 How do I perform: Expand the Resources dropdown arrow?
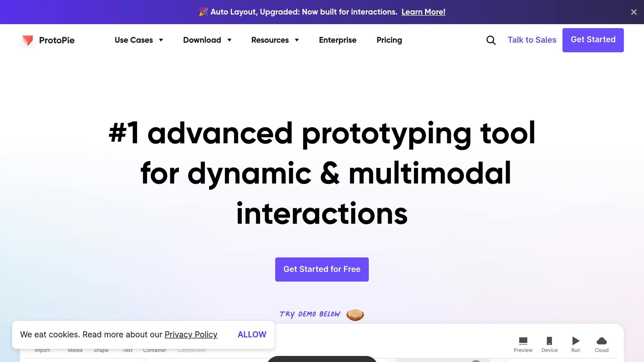tap(297, 40)
